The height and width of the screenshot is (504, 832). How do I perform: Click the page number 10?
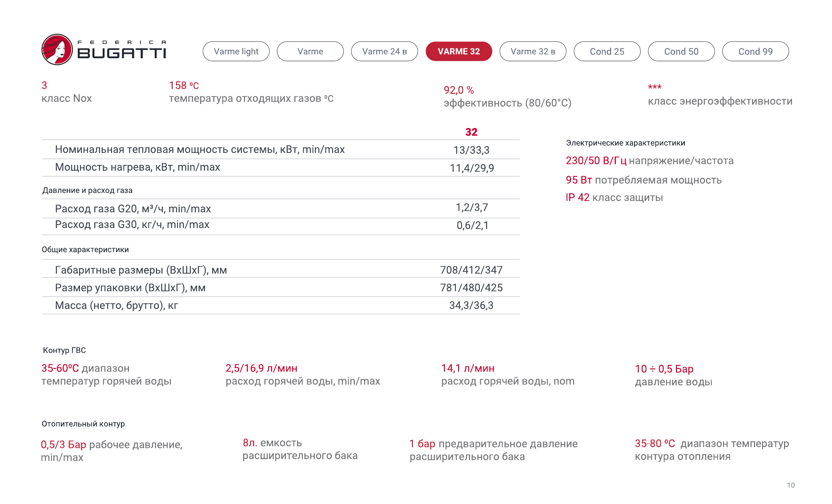[791, 485]
